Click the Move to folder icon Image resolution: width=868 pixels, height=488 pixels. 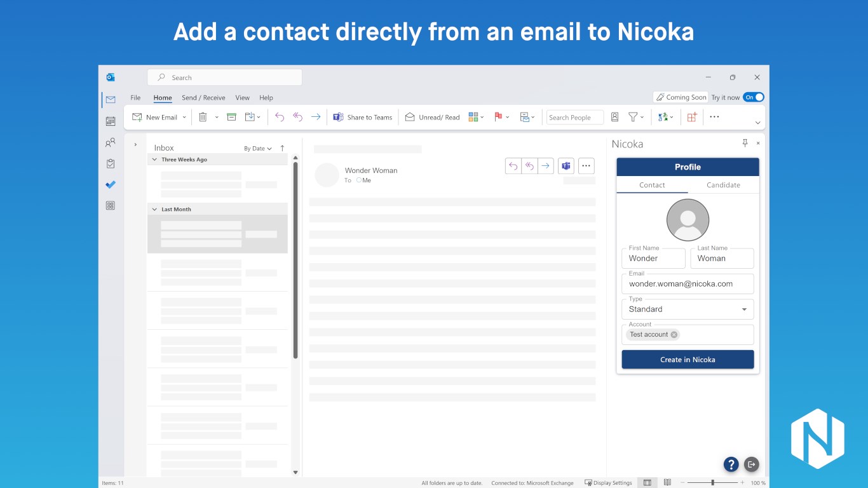pyautogui.click(x=250, y=117)
